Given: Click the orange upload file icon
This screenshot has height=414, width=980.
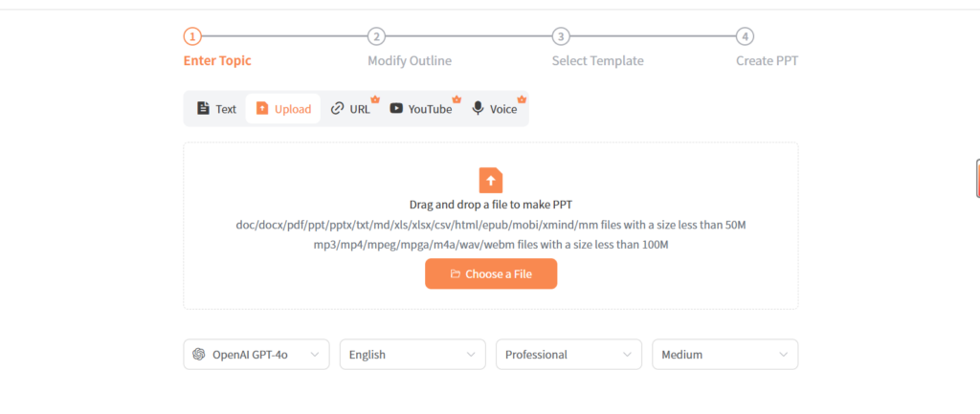Looking at the screenshot, I should pos(490,180).
